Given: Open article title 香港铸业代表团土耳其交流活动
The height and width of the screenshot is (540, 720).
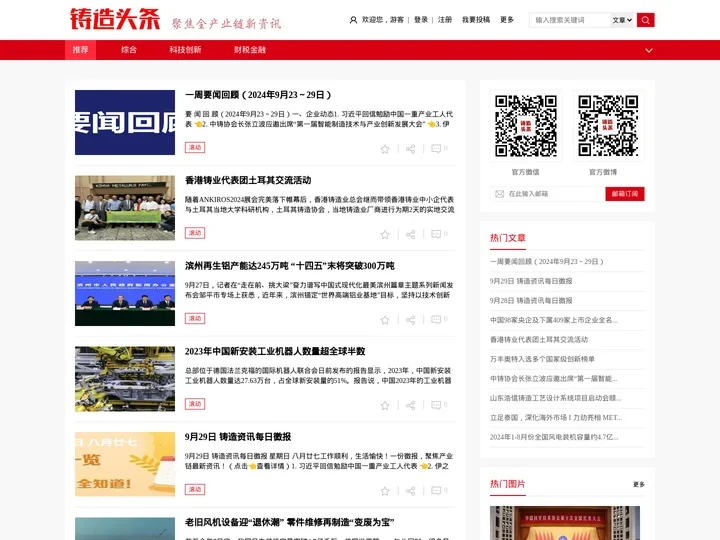Looking at the screenshot, I should [x=248, y=180].
